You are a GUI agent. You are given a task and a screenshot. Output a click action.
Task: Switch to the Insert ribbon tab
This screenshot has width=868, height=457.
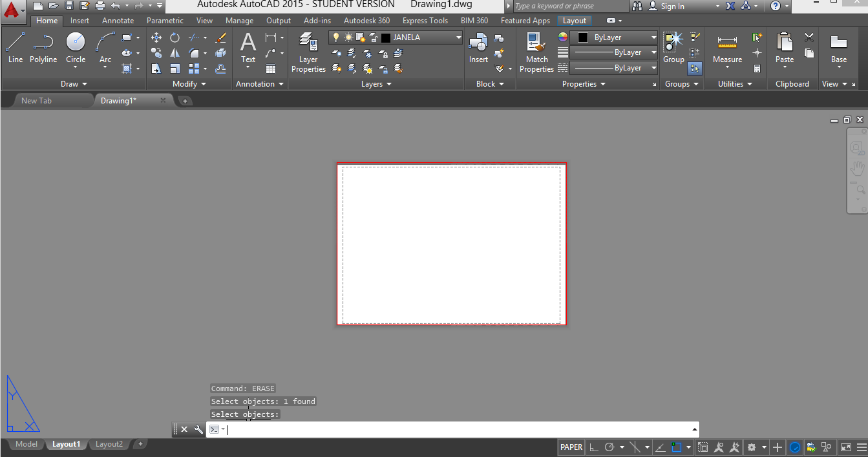[80, 21]
